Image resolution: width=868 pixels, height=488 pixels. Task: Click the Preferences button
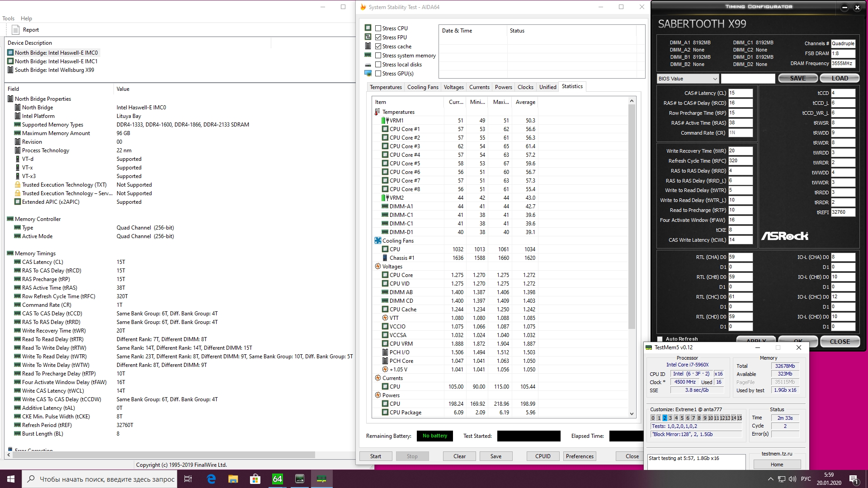(x=580, y=456)
